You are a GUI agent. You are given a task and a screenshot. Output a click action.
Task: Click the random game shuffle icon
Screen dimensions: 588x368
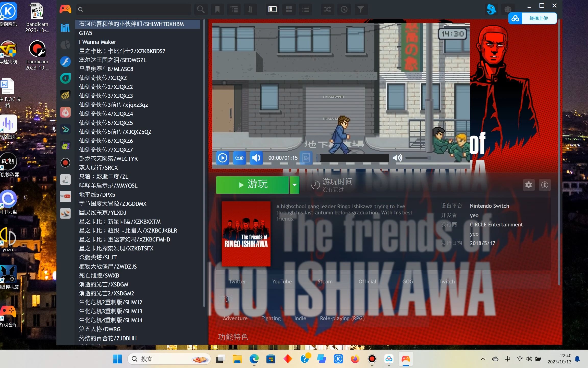pos(327,10)
